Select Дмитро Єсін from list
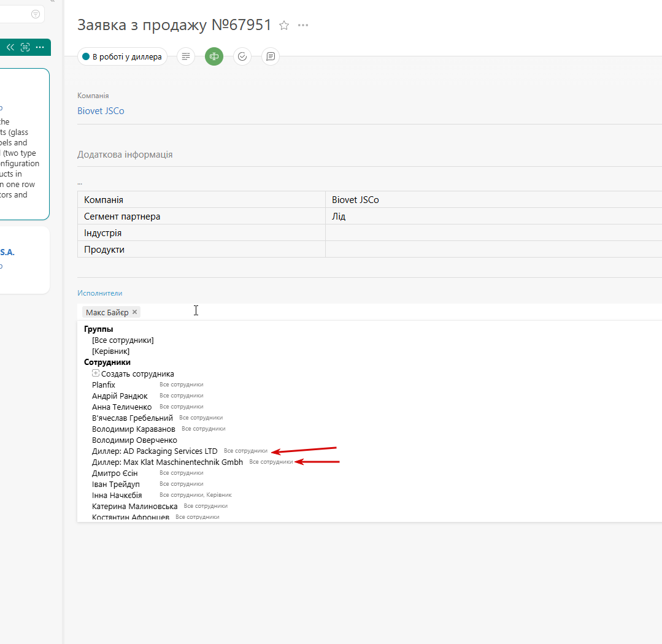The image size is (662, 644). pos(115,473)
